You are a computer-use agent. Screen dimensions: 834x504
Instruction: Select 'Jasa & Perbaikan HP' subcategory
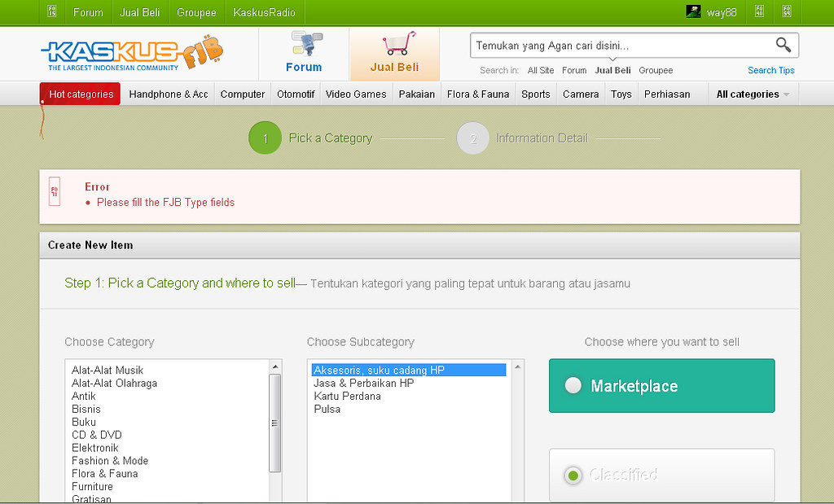coord(364,383)
